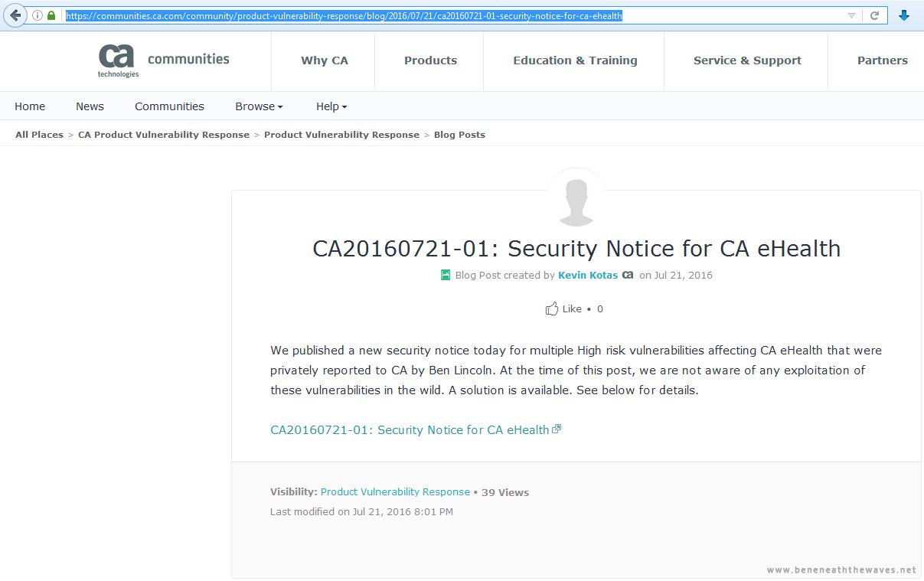Screen dimensions: 924x581
Task: Open the address bar history dropdown arrow
Action: (851, 15)
